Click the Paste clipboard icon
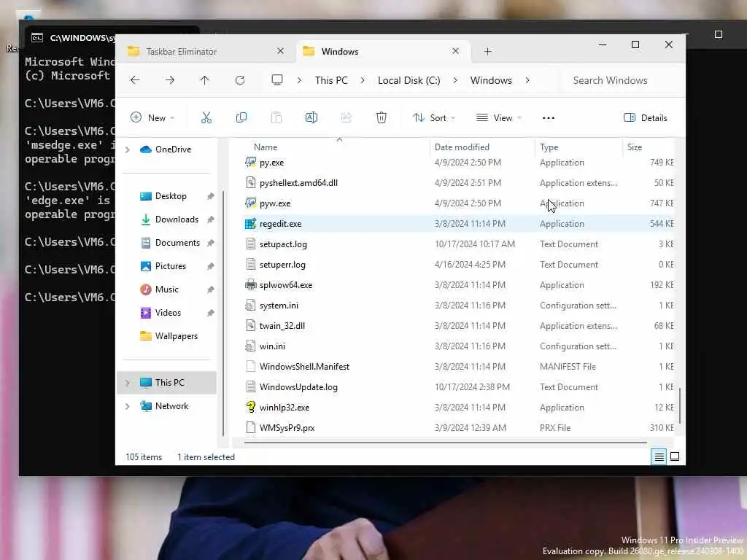Screen dimensions: 747x560 [x=276, y=117]
